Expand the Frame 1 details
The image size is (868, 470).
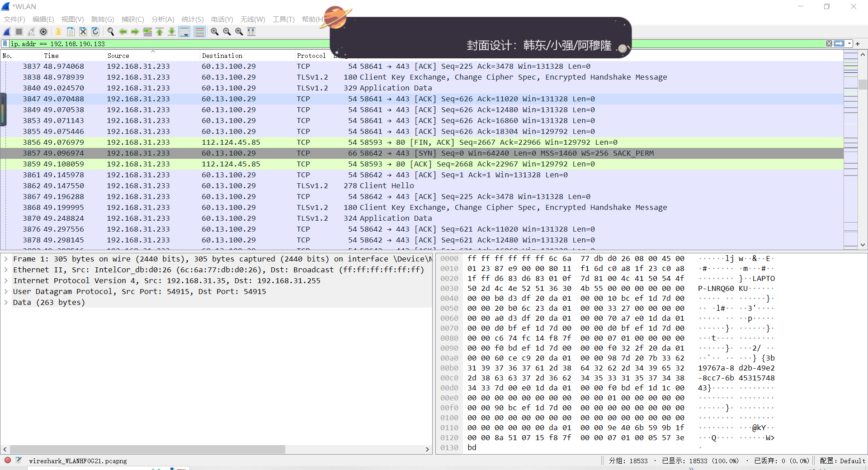tap(6, 259)
